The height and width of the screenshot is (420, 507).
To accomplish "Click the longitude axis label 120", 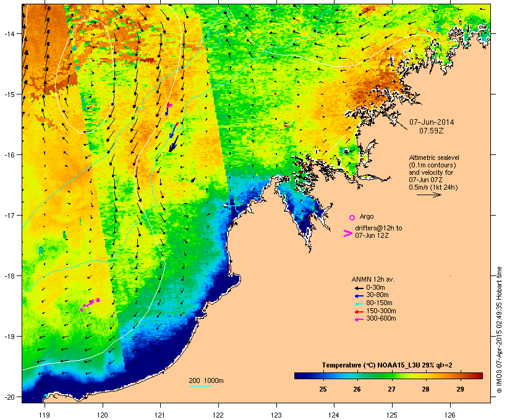I will [x=103, y=415].
